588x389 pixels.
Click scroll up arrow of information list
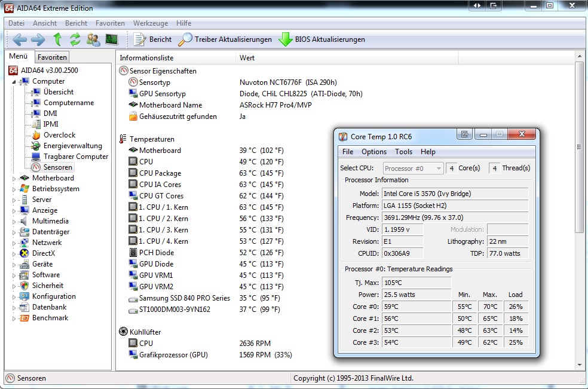point(580,57)
